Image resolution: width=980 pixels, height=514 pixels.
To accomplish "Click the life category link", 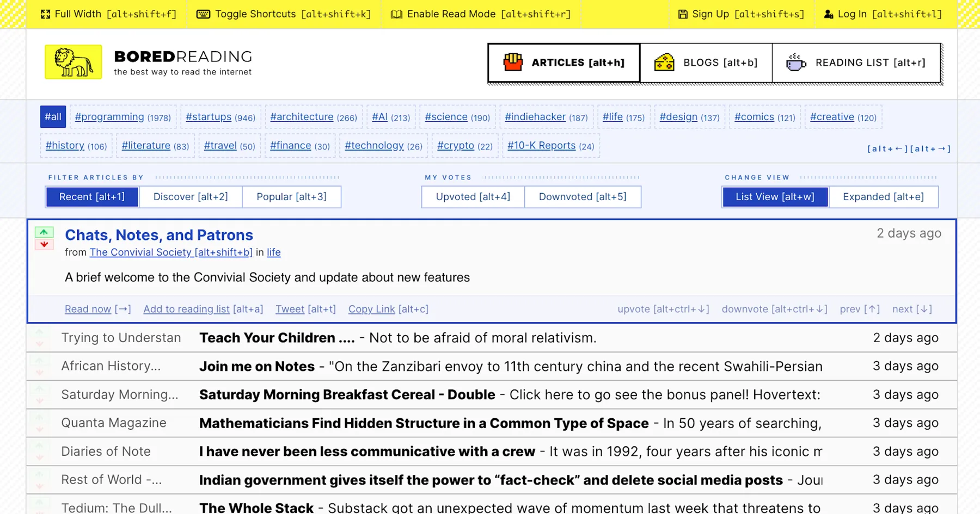I will (x=274, y=252).
